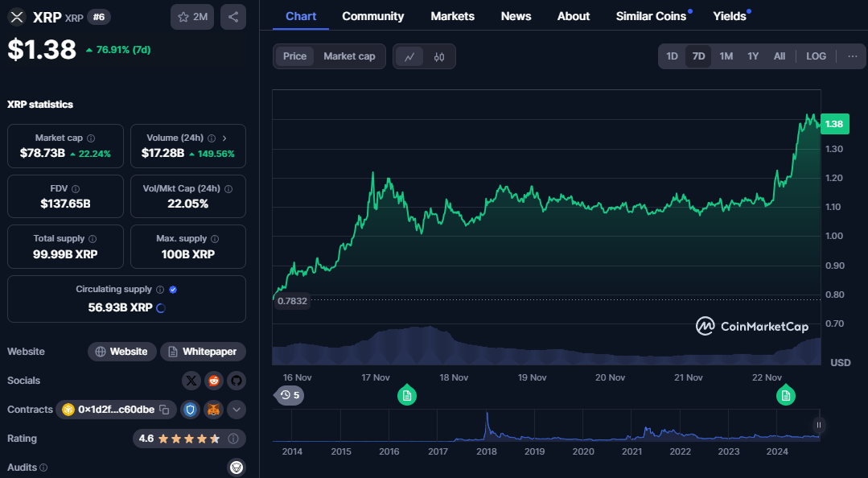This screenshot has width=868, height=478.
Task: Click Volume (24h) info icon
Action: coord(212,138)
